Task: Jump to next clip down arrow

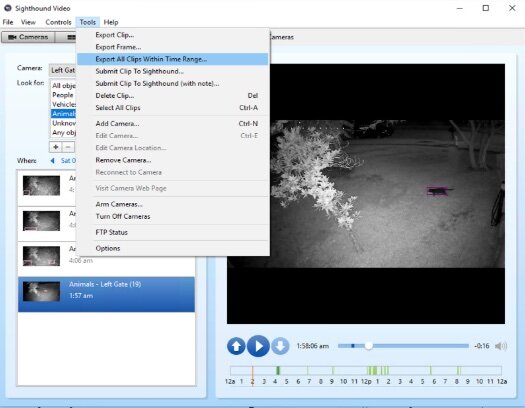Action: 280,346
